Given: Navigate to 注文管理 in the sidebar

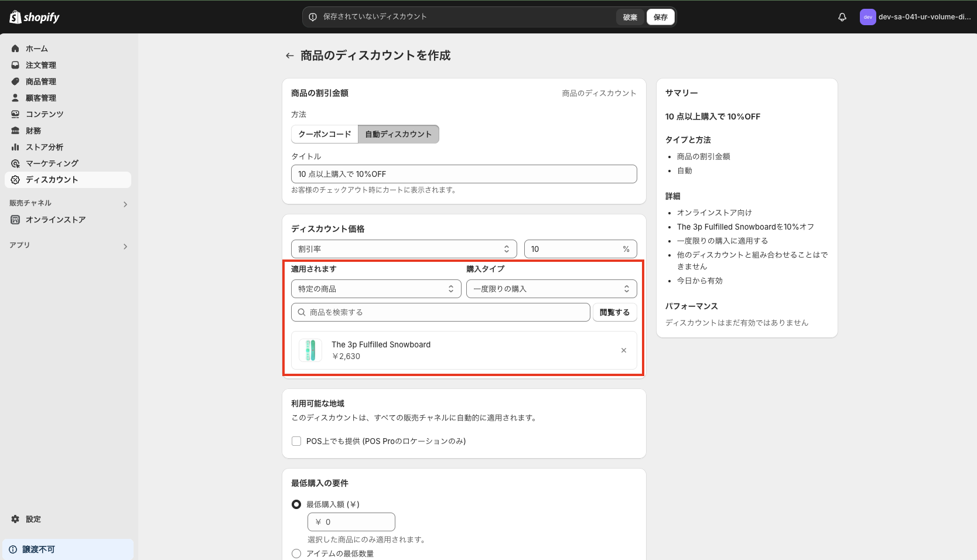Looking at the screenshot, I should pos(40,65).
